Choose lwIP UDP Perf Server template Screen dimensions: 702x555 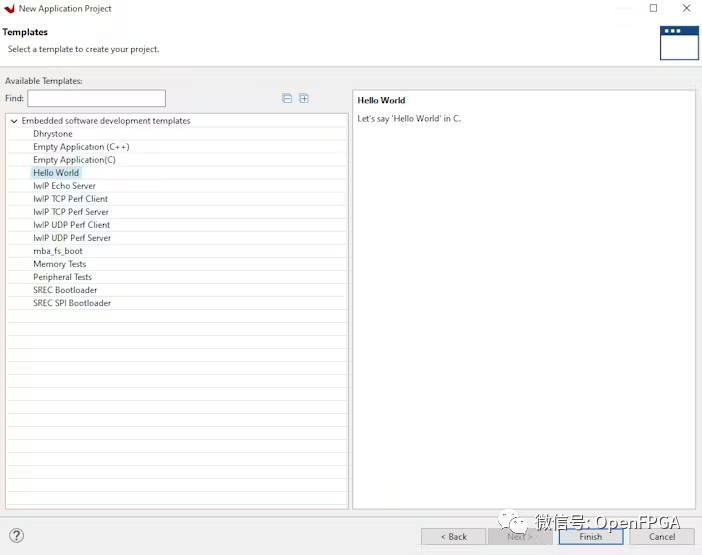coord(71,238)
